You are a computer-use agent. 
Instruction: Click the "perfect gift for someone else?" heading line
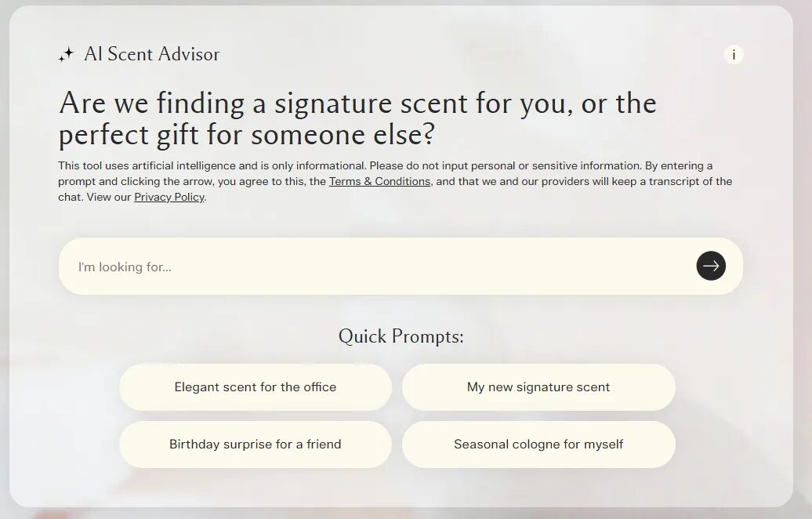246,135
